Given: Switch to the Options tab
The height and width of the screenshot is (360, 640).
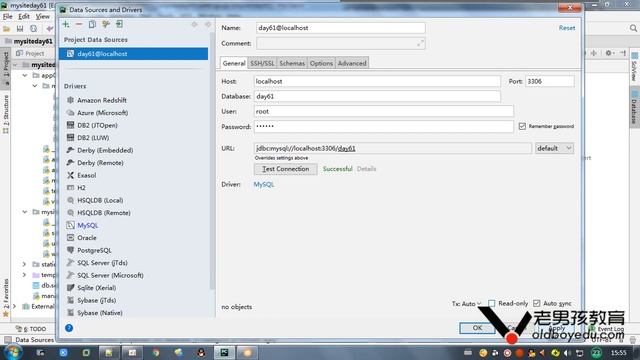Looking at the screenshot, I should click(x=321, y=63).
